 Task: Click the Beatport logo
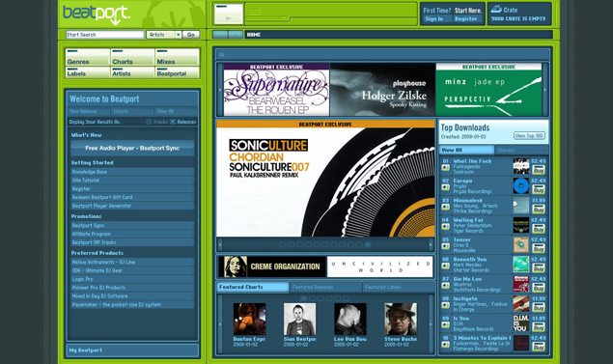(x=97, y=14)
